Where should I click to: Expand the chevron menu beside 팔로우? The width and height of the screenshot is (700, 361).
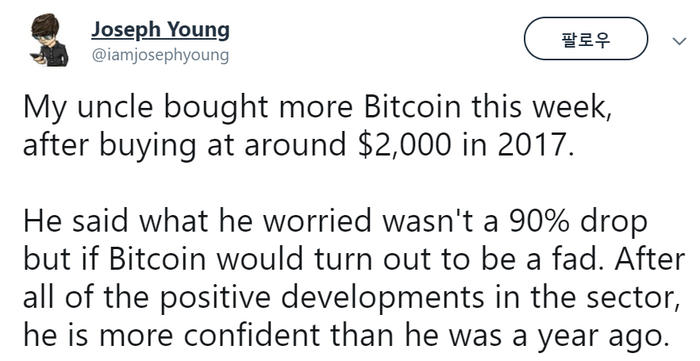click(679, 41)
